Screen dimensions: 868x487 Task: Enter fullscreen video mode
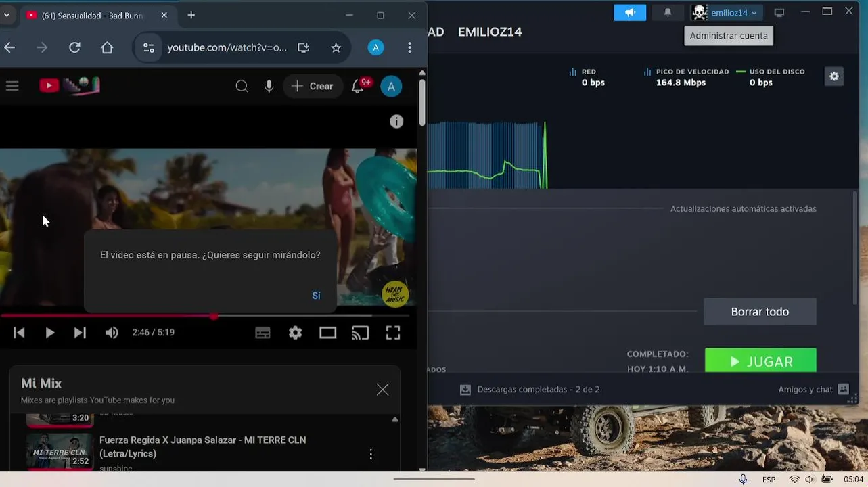tap(393, 332)
